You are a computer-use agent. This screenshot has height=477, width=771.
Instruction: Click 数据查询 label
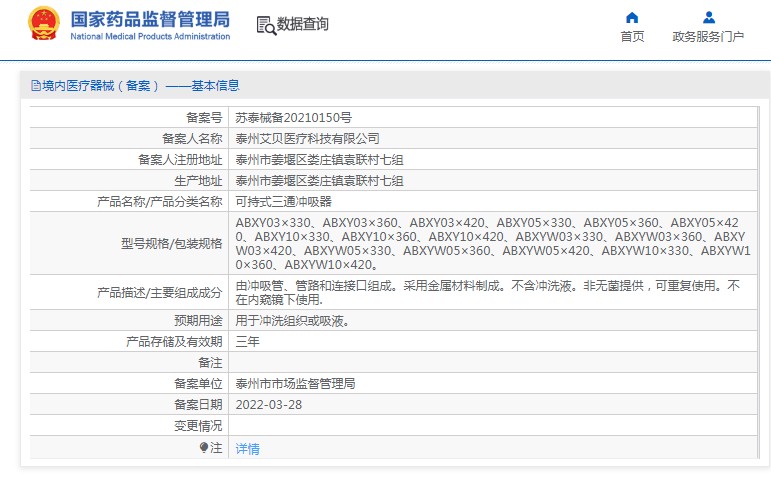click(302, 24)
